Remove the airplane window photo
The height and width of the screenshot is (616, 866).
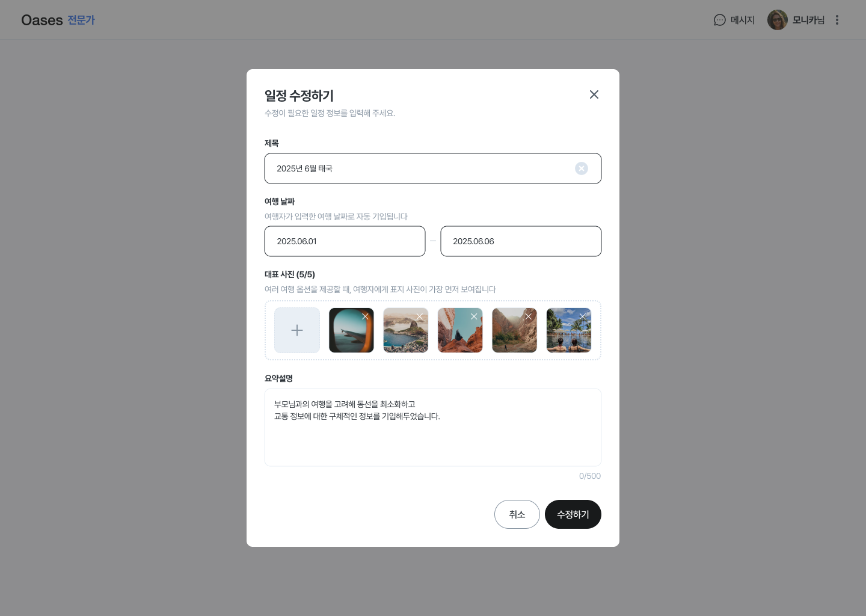(365, 316)
